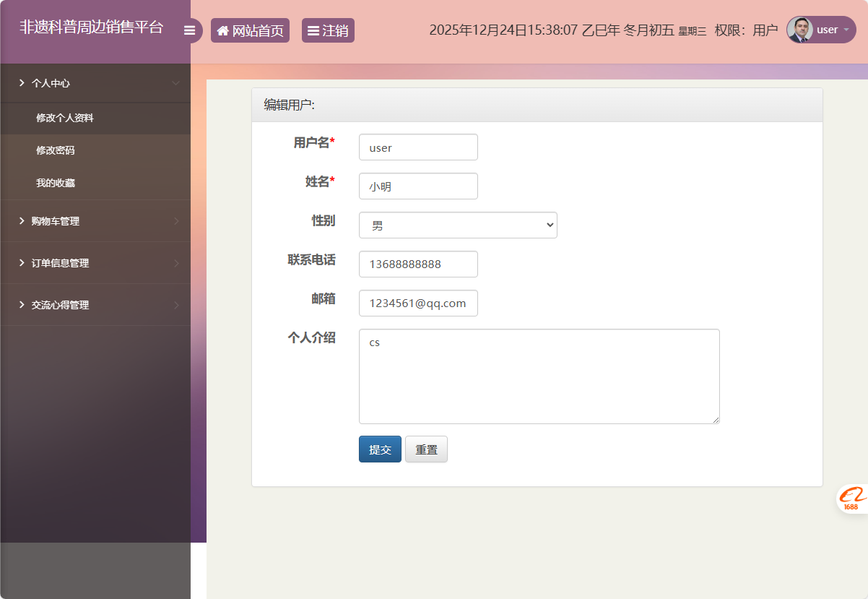This screenshot has width=868, height=599.
Task: Click the hamburger menu icon beside the site title
Action: (190, 30)
